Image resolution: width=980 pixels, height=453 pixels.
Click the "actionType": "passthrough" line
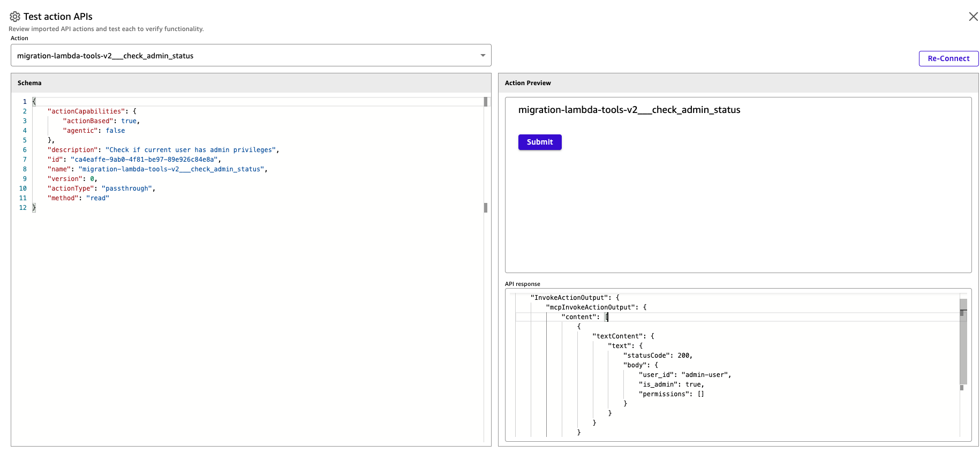coord(101,188)
